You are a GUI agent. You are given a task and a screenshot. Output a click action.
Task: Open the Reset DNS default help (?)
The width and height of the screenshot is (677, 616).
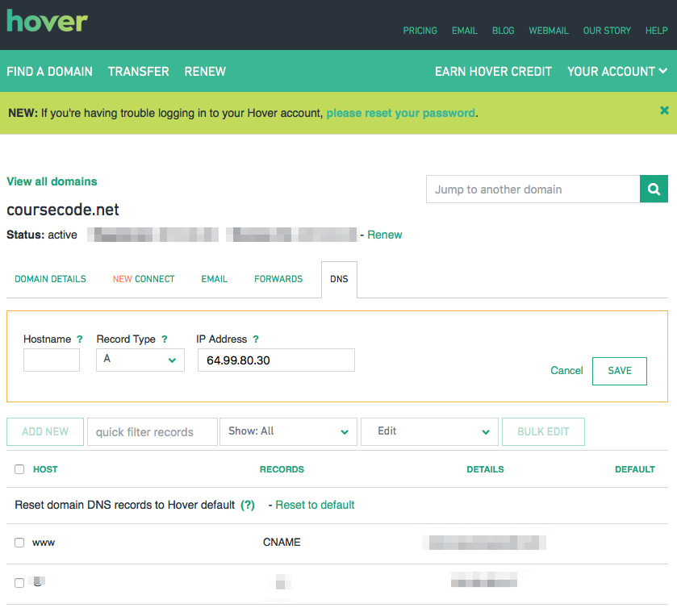(x=248, y=505)
